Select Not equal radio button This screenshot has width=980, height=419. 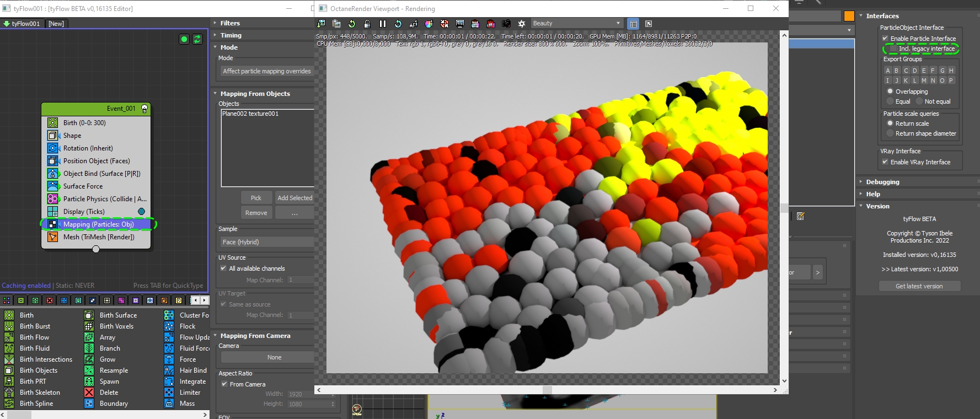919,101
